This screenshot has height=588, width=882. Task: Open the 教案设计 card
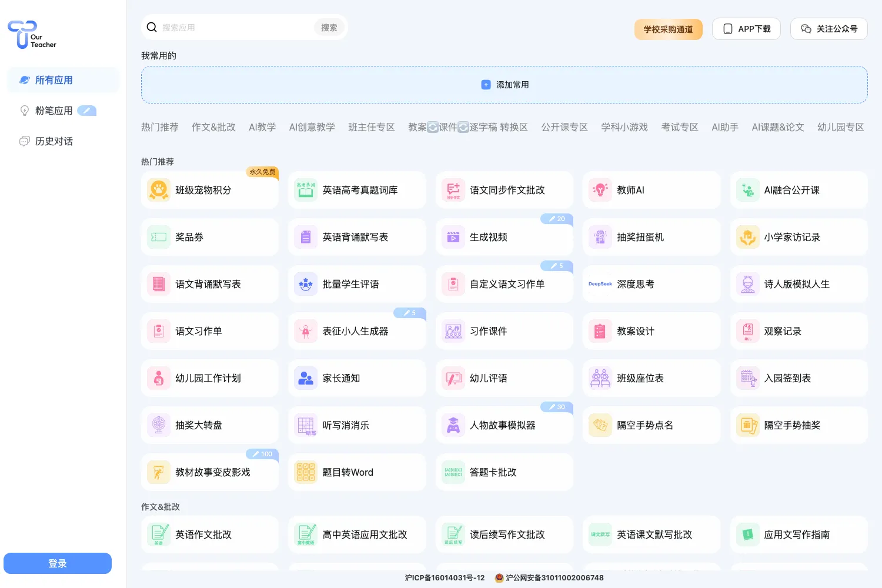[652, 331]
